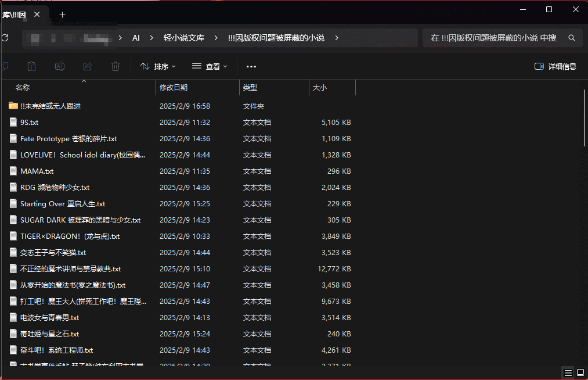Open the 查看 view dropdown
This screenshot has height=380, width=588.
(210, 66)
